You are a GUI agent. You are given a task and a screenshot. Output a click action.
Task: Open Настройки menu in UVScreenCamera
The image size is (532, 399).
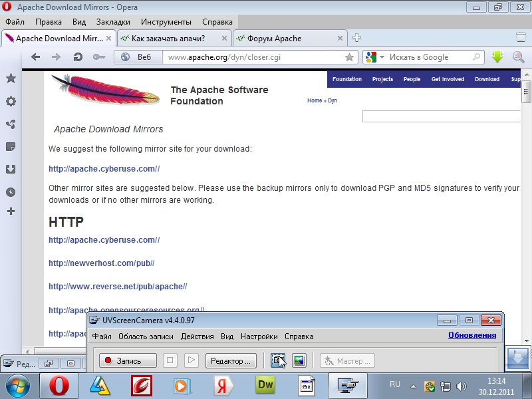(x=259, y=336)
